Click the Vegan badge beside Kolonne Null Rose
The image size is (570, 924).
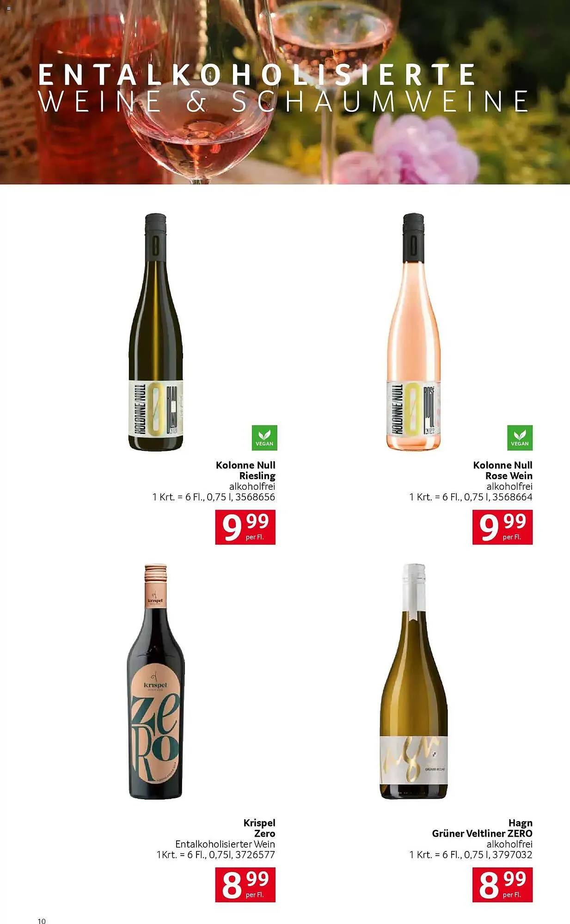point(520,438)
